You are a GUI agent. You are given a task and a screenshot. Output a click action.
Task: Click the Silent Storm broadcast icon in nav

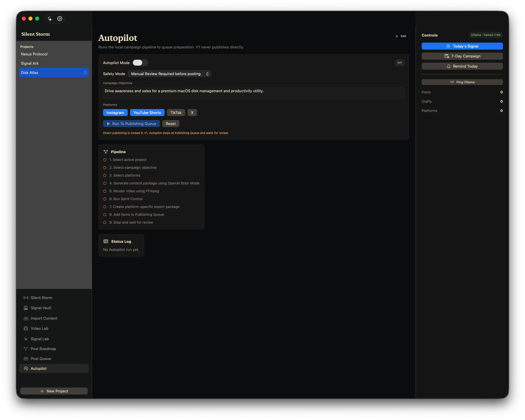26,298
